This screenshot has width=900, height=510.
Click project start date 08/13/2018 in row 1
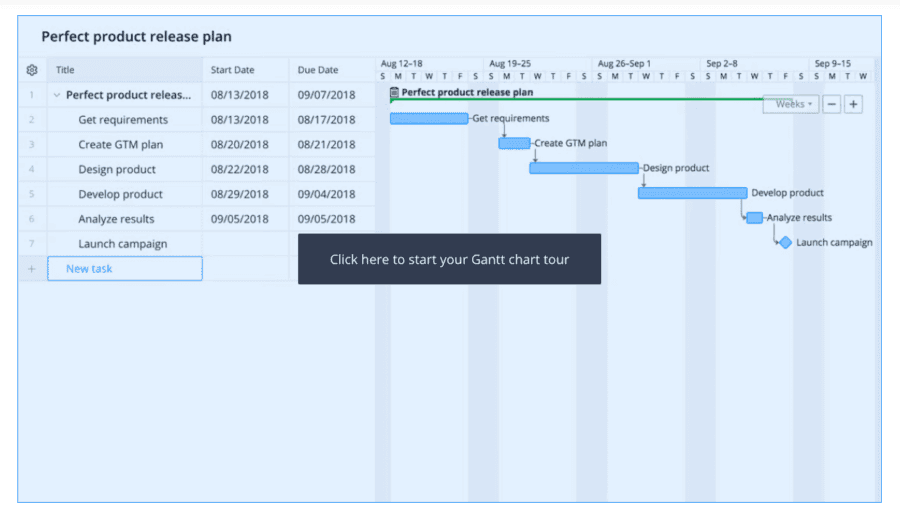239,95
